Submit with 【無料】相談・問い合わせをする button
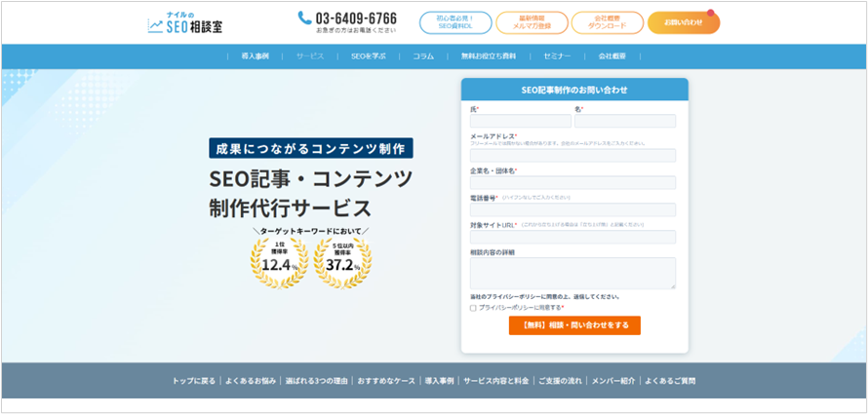Screen dimensions: 868x414 [574, 325]
